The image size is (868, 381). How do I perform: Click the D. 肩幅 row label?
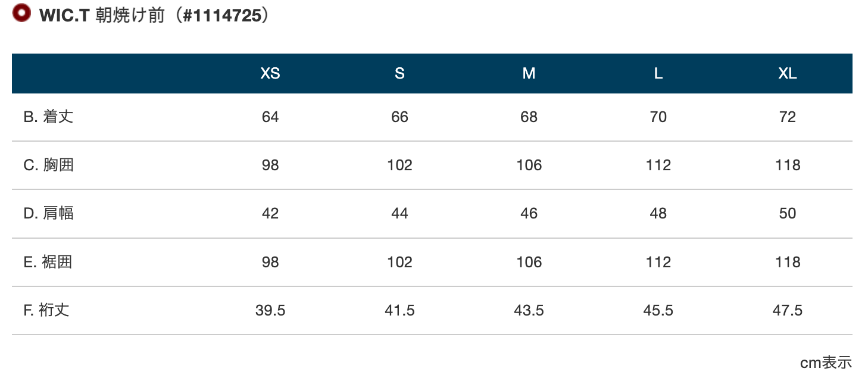pyautogui.click(x=49, y=213)
